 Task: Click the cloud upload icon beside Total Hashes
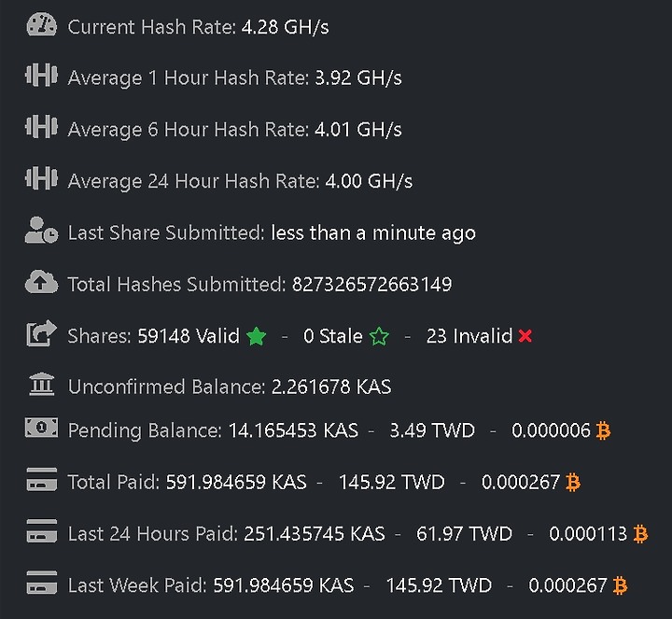point(41,282)
